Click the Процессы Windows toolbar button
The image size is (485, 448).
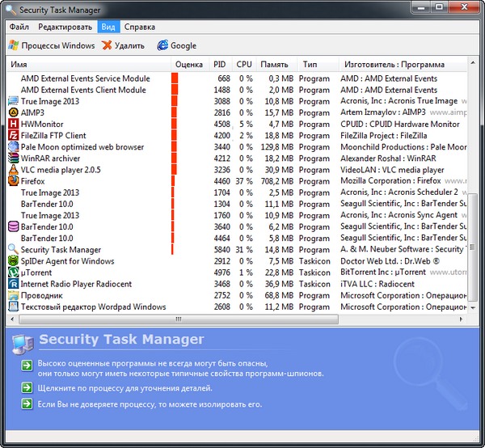pos(51,46)
